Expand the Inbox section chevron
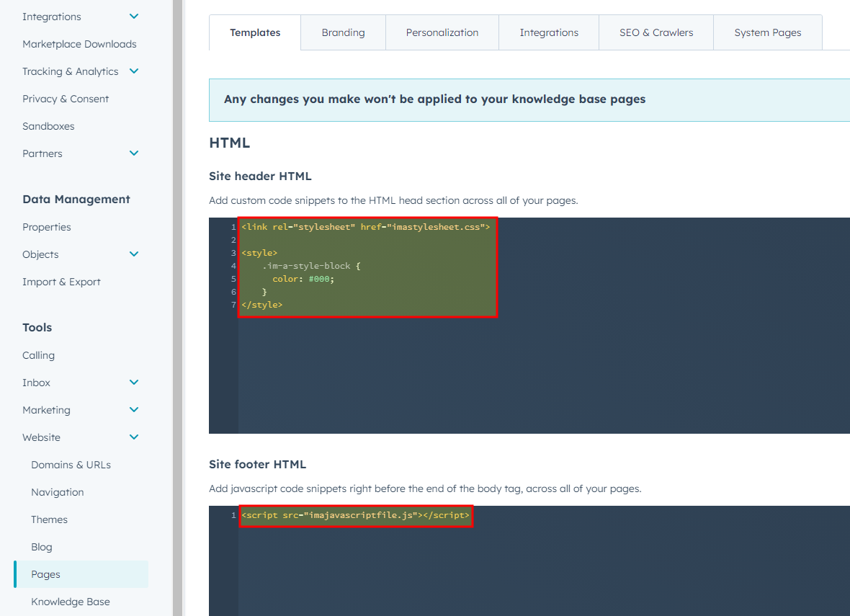The width and height of the screenshot is (850, 616). coord(134,383)
